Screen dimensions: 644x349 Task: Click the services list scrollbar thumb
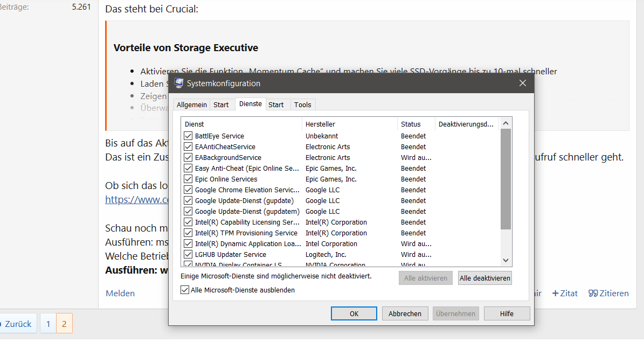pos(505,179)
